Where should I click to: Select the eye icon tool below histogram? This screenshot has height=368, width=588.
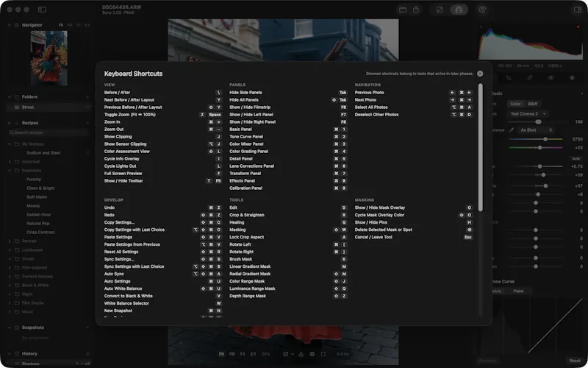click(x=551, y=78)
